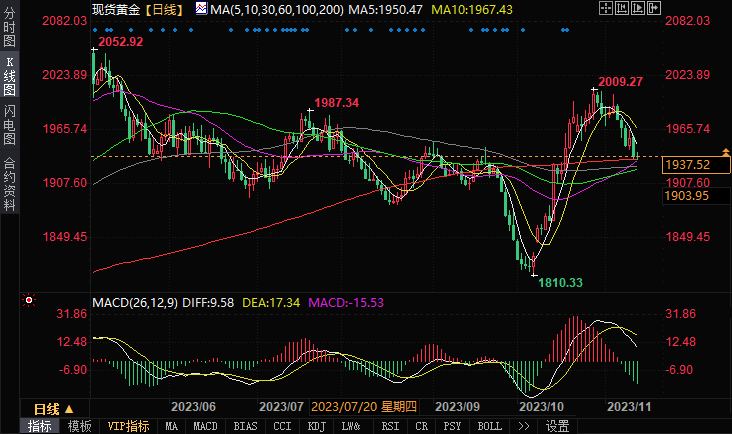The height and width of the screenshot is (434, 732).
Task: Apply the BOLL indicator
Action: 489,426
